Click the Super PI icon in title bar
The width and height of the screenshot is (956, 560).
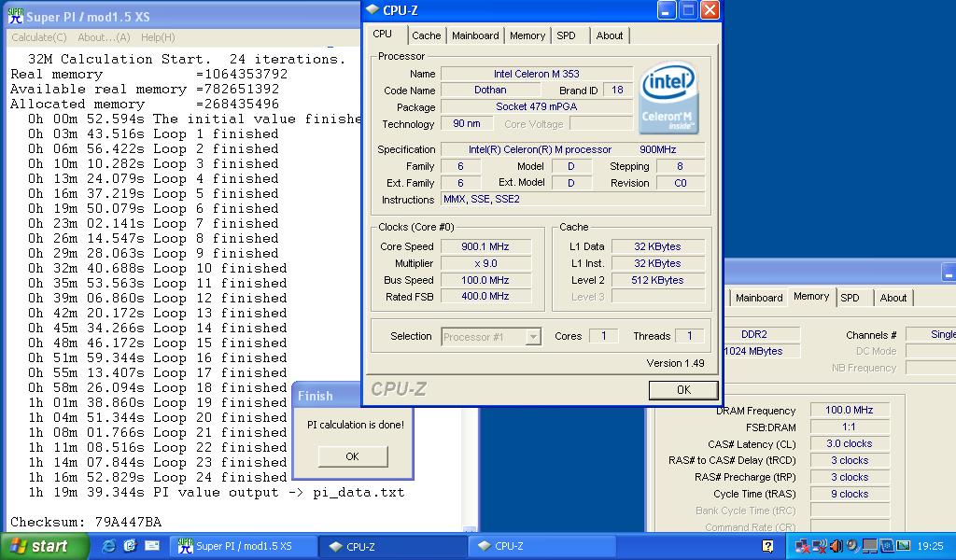15,16
